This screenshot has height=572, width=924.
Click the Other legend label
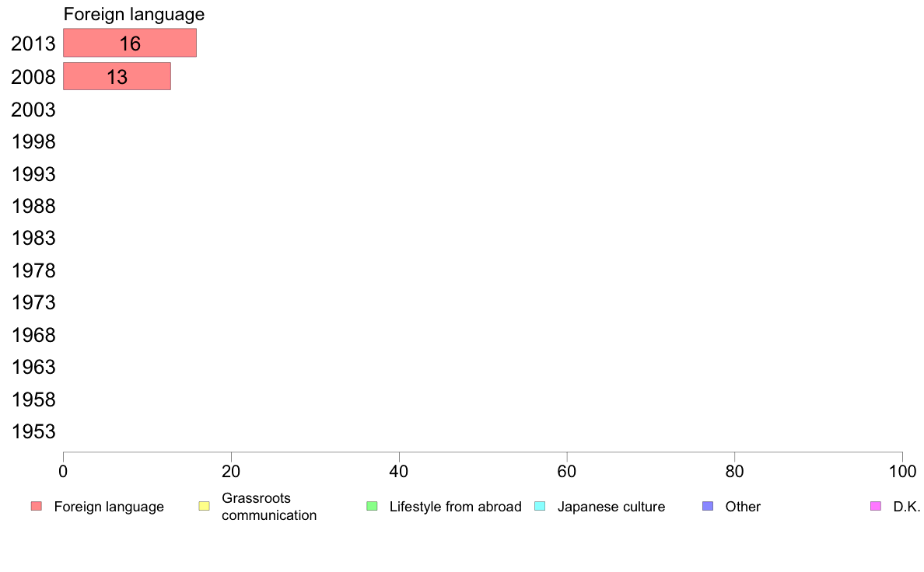(743, 507)
